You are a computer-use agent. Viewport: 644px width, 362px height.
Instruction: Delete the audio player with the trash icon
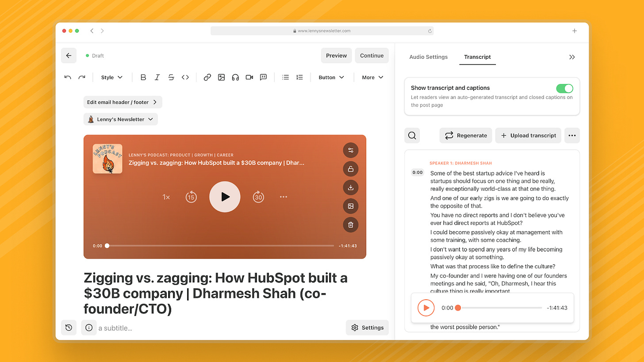point(351,225)
